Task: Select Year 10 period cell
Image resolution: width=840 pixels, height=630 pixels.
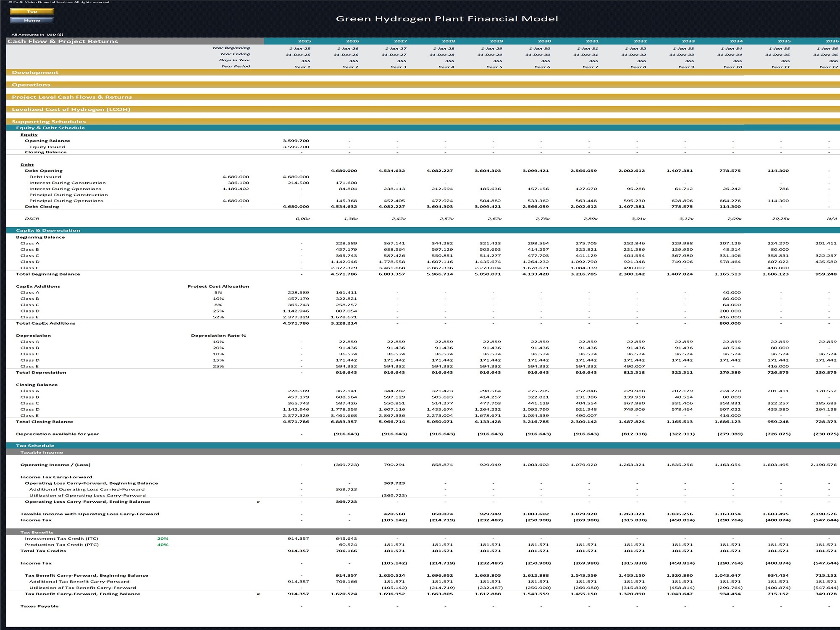Action: point(733,67)
